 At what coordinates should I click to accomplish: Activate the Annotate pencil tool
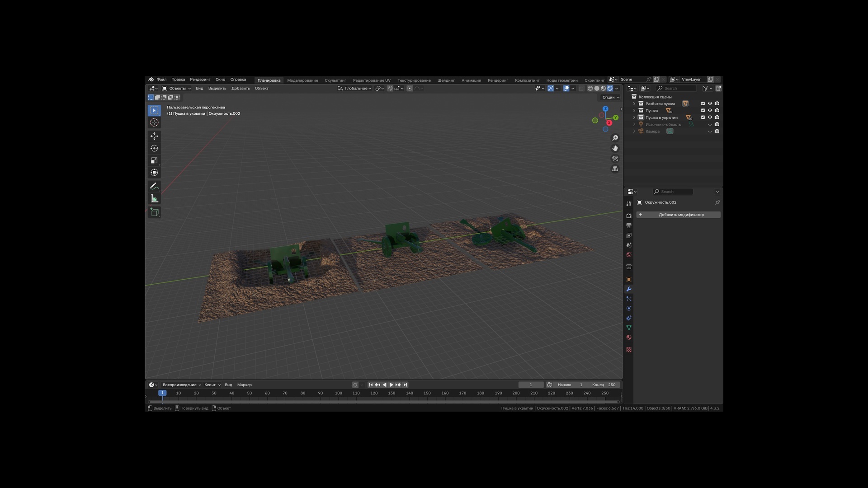point(154,186)
